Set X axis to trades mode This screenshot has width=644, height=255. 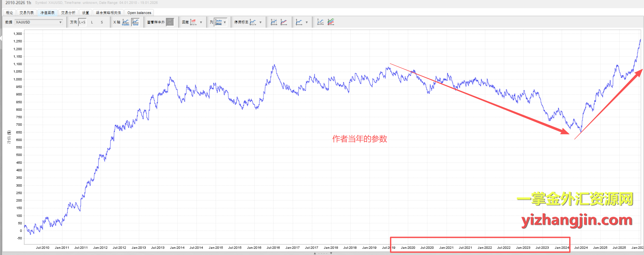(x=125, y=22)
